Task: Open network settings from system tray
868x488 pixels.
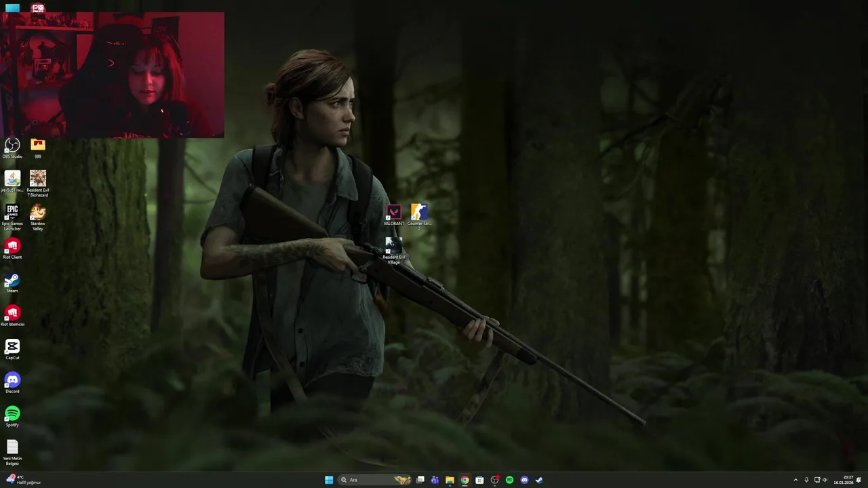Action: (x=817, y=480)
